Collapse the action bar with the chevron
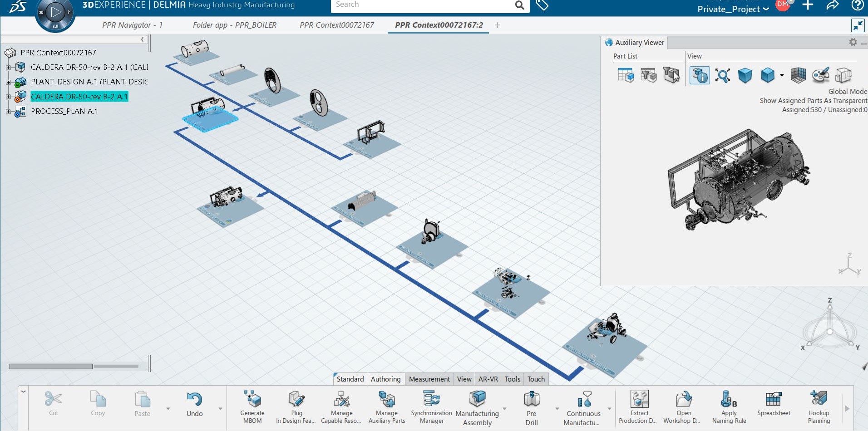This screenshot has width=868, height=431. pyautogui.click(x=24, y=391)
